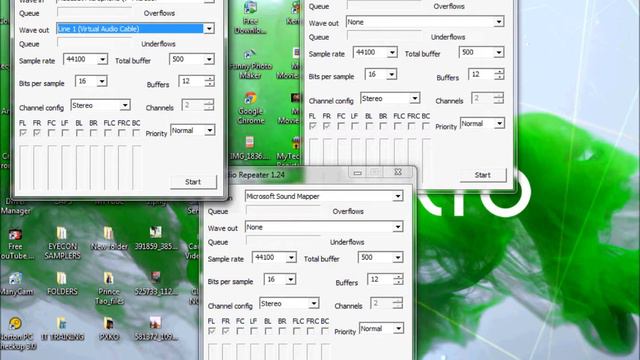
Task: Select the Prince Teo_files folder icon
Action: click(x=109, y=289)
